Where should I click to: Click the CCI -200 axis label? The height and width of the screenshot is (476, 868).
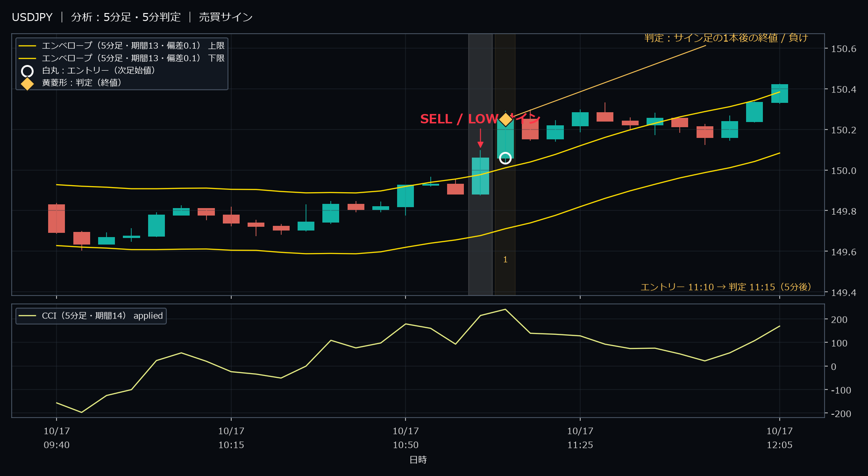(841, 414)
